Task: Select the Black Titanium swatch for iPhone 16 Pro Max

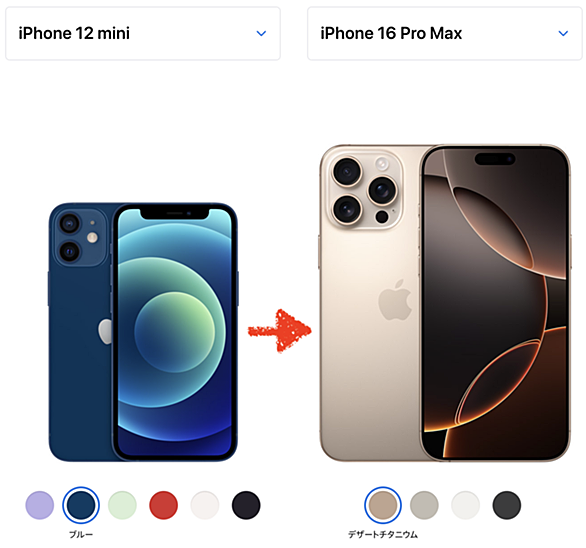Action: coord(507,505)
